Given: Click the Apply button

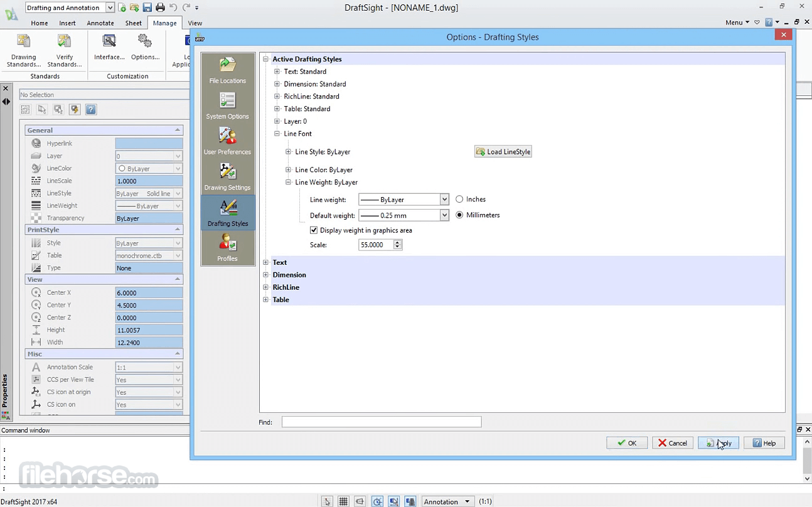Looking at the screenshot, I should (x=719, y=443).
